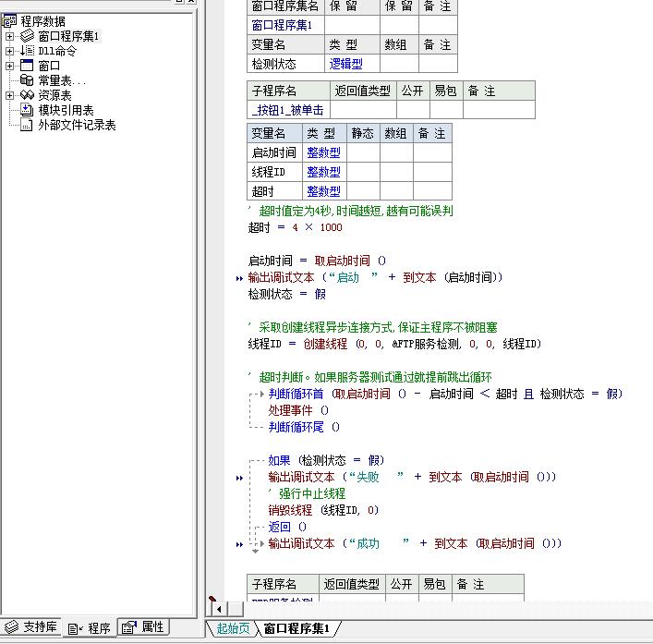Open the 常量表... tree item
653x644 pixels.
[62, 80]
